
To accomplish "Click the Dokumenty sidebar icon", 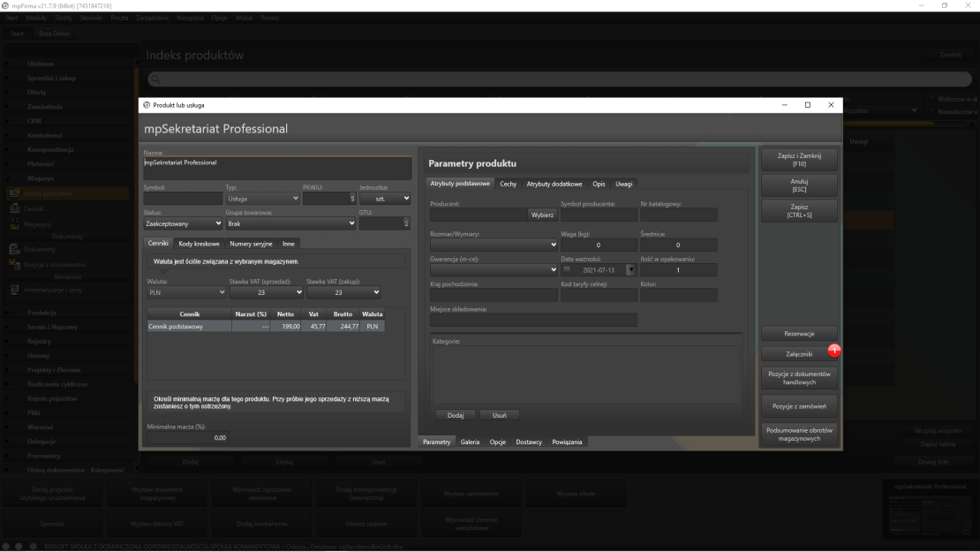I will [x=14, y=249].
